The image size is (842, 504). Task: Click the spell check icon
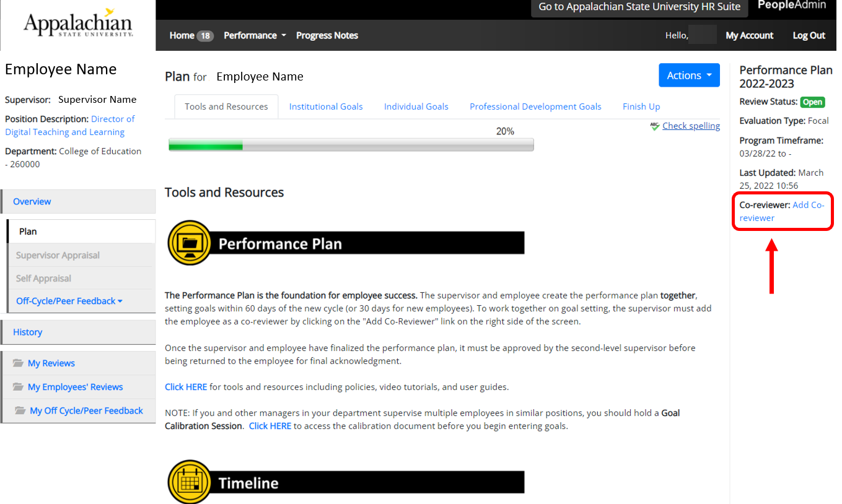(654, 126)
